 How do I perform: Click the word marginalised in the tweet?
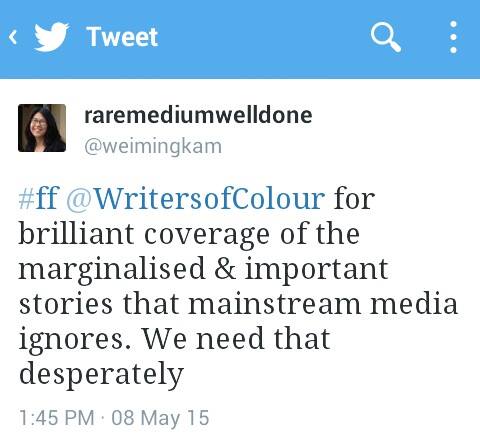coord(112,269)
